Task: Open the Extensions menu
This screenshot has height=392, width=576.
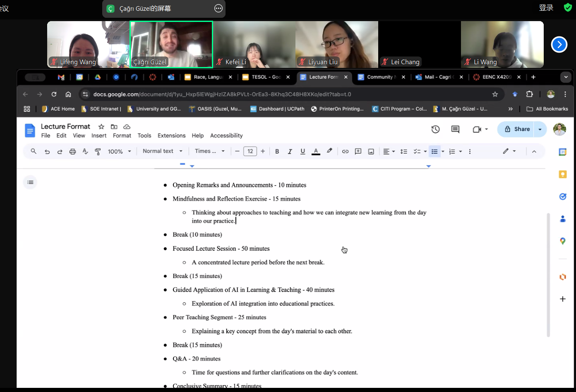Action: click(x=171, y=135)
